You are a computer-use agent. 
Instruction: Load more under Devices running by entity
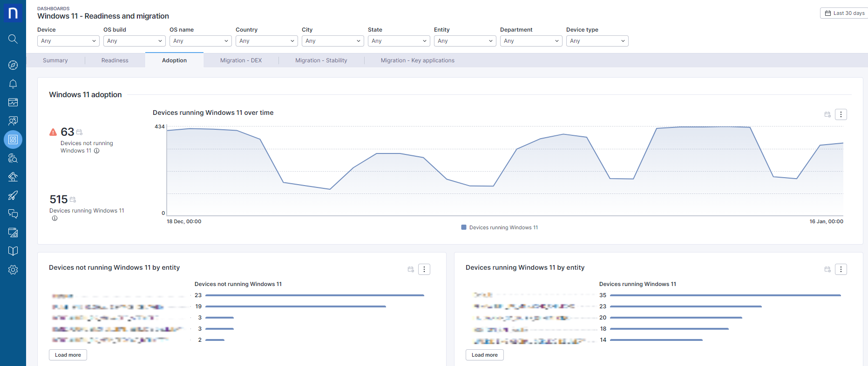pyautogui.click(x=485, y=355)
